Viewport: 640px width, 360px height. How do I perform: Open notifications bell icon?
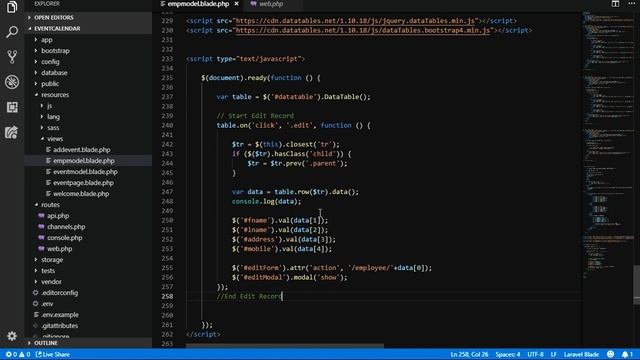627,354
